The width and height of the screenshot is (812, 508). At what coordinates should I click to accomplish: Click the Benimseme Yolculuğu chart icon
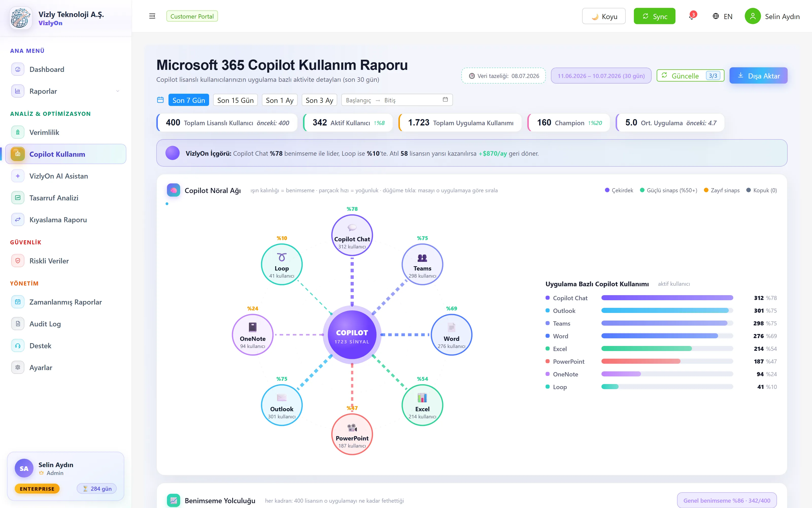coord(174,500)
